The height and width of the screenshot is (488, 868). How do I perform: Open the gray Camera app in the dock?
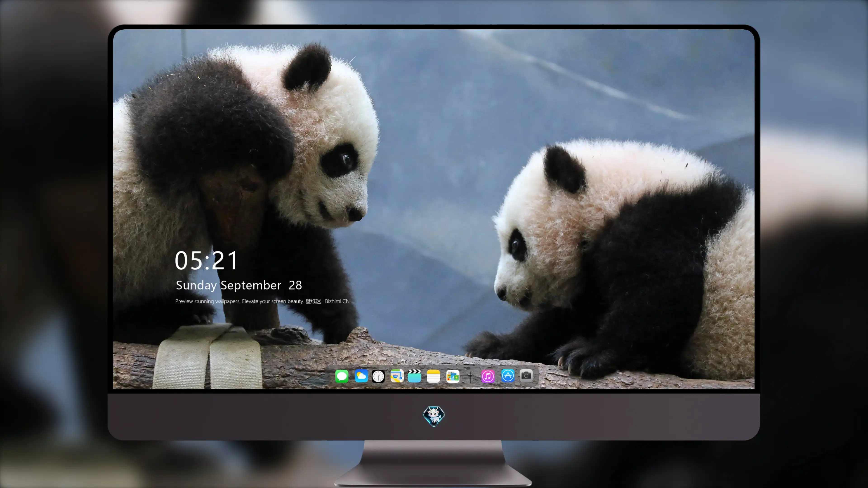pos(526,375)
